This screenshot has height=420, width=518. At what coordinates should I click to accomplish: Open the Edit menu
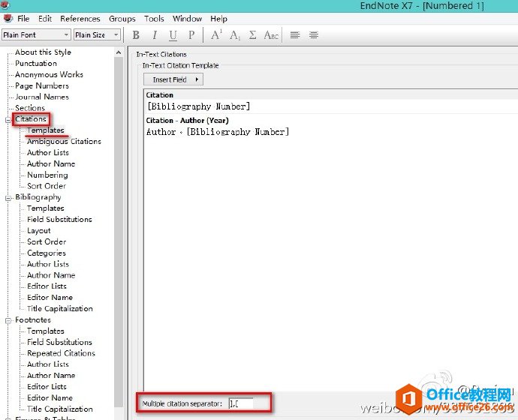tap(45, 19)
